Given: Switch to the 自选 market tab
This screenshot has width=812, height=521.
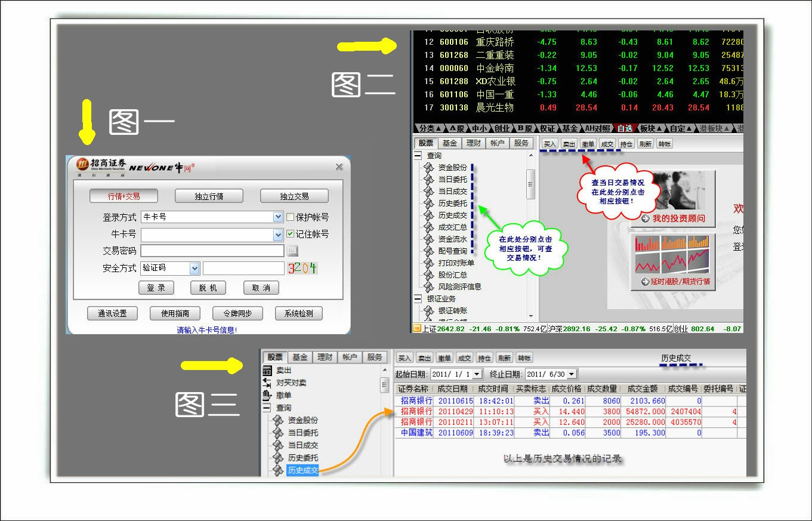Looking at the screenshot, I should [625, 128].
